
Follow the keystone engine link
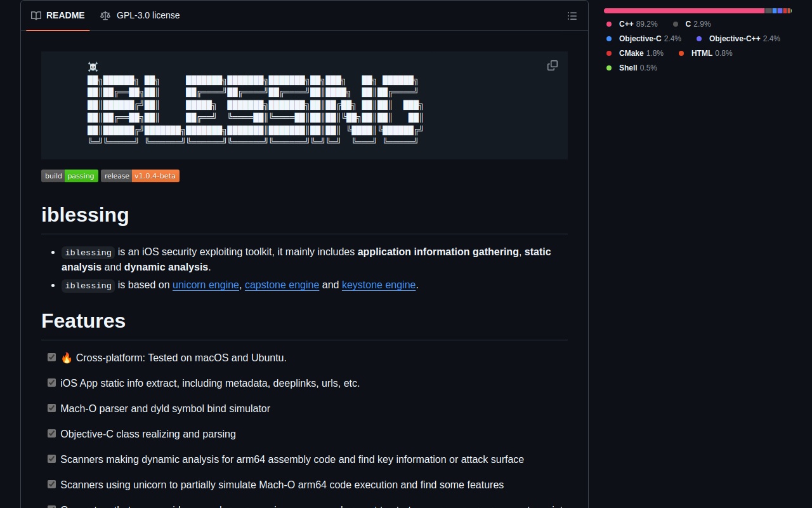tap(379, 284)
